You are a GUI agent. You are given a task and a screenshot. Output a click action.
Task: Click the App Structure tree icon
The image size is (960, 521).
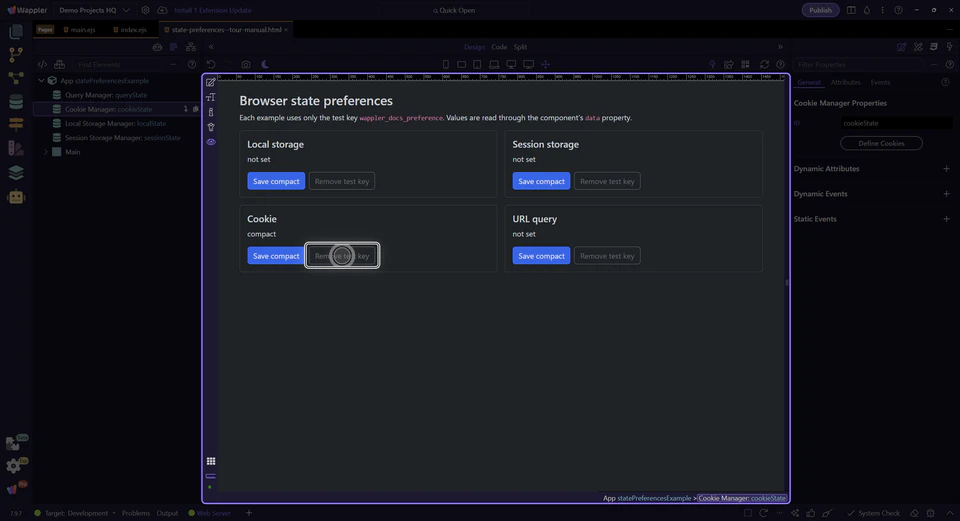click(x=191, y=47)
